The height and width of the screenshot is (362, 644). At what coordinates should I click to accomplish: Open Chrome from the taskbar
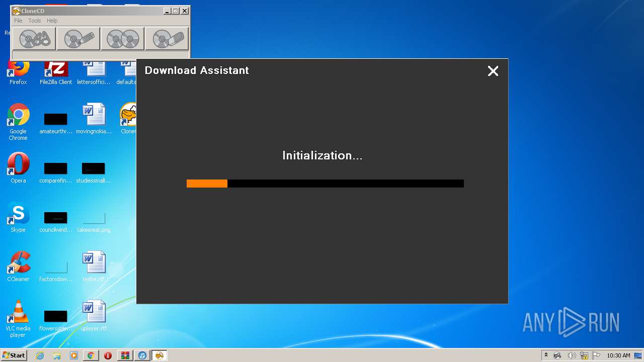91,355
